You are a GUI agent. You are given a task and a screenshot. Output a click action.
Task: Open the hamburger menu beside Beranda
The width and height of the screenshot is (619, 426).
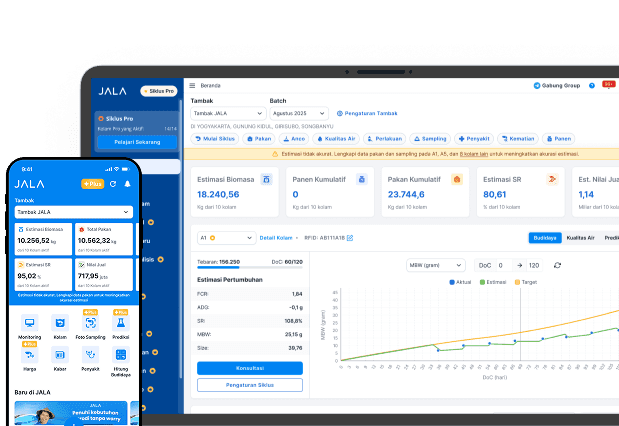click(x=192, y=85)
